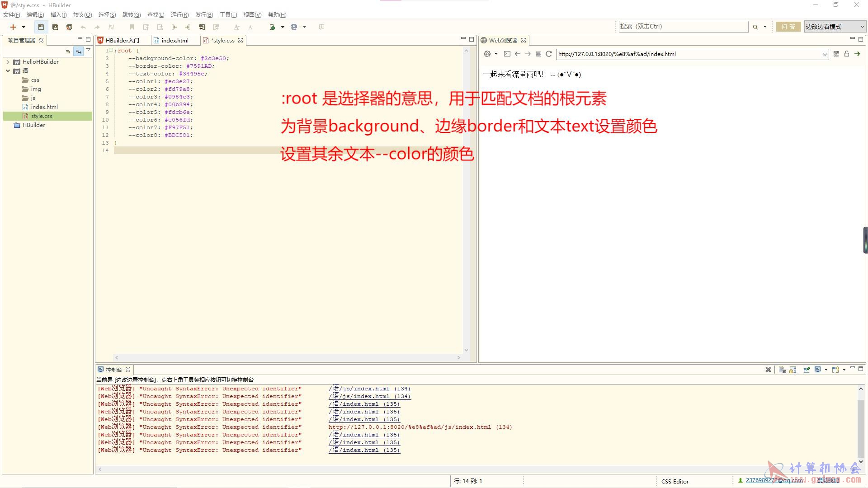Expand the HelloHBuilder project node
This screenshot has width=868, height=488.
pos(8,62)
